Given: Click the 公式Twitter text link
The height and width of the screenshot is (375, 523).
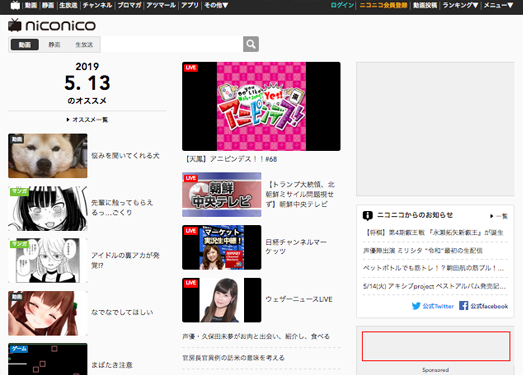Looking at the screenshot, I should [438, 306].
